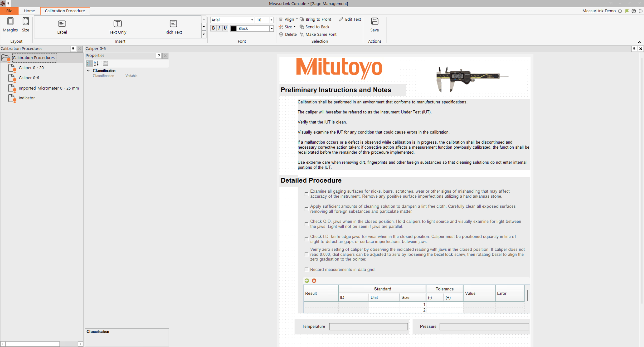Click the MeasurLink Demo user label
The height and width of the screenshot is (347, 644).
click(x=599, y=11)
